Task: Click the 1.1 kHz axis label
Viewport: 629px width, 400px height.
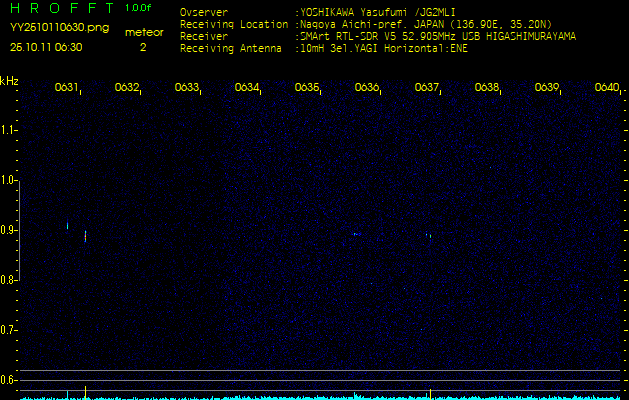Action: 8,130
